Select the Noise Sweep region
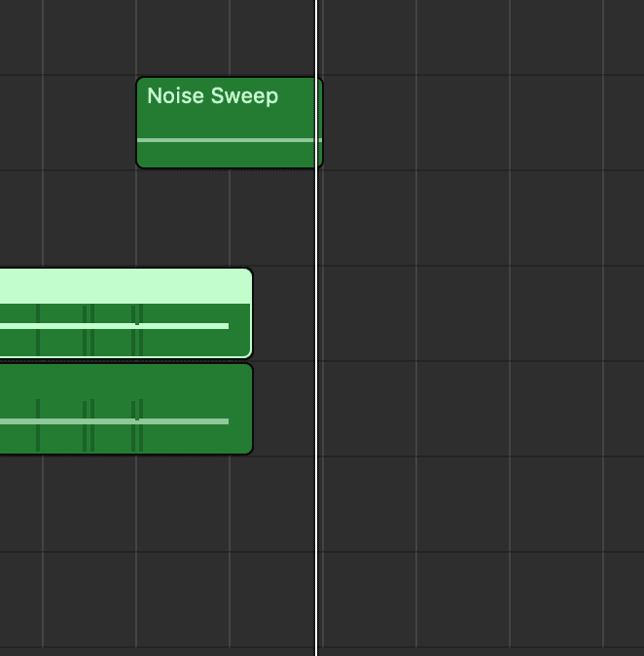 pos(230,123)
